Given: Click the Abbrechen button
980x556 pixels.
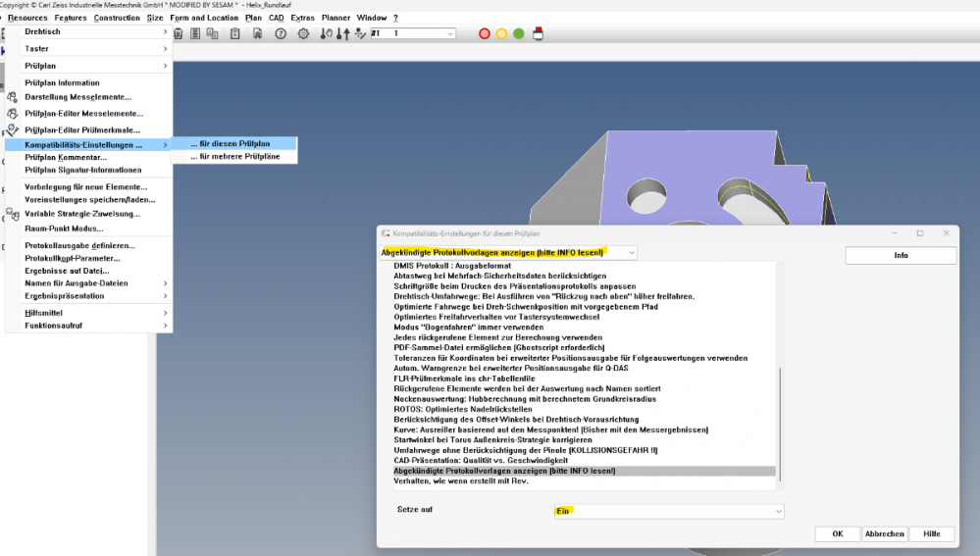Looking at the screenshot, I should coord(884,533).
